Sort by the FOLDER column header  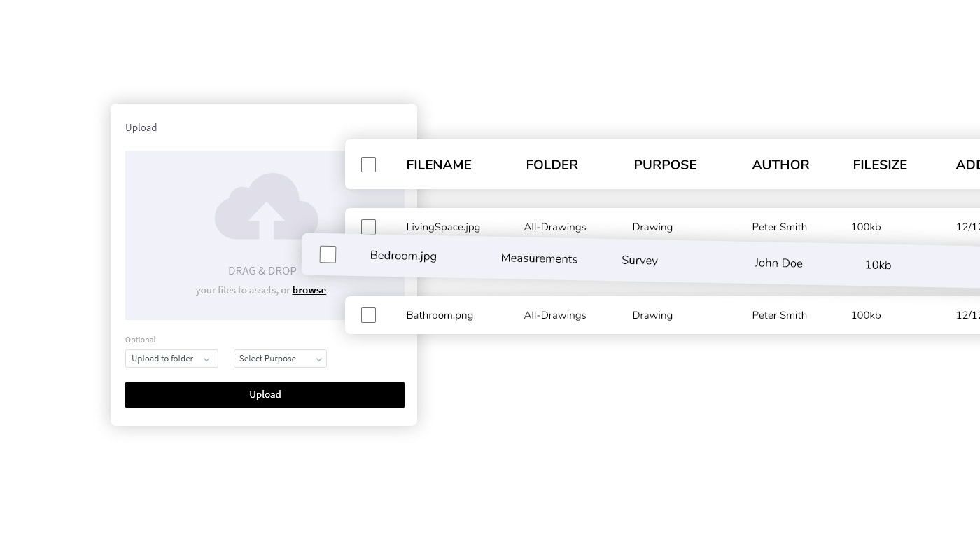[552, 165]
